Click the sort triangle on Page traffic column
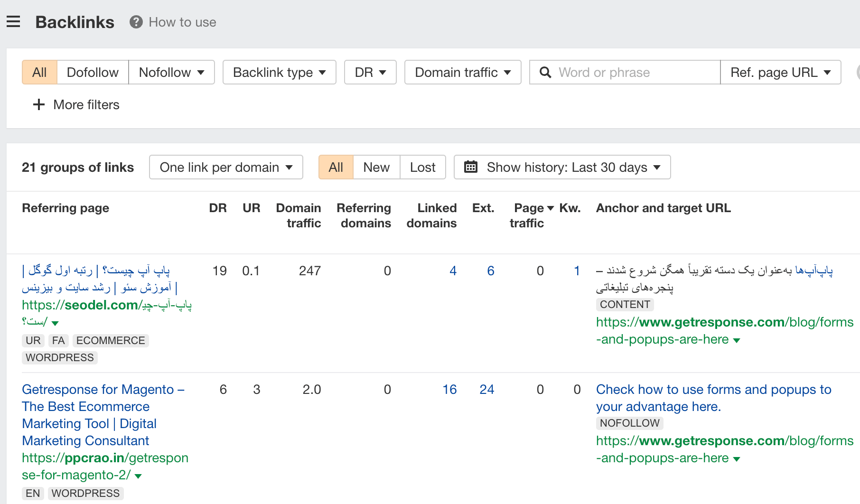860x504 pixels. click(x=551, y=207)
